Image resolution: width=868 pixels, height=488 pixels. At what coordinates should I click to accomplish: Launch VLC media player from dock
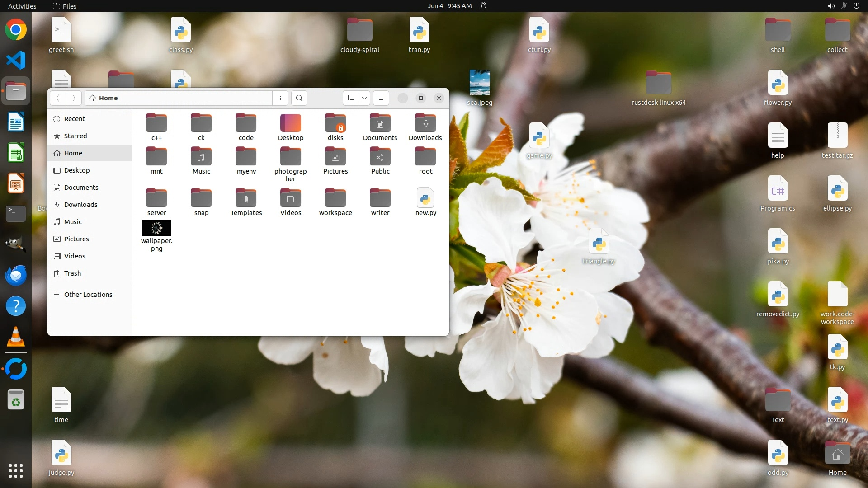tap(16, 337)
